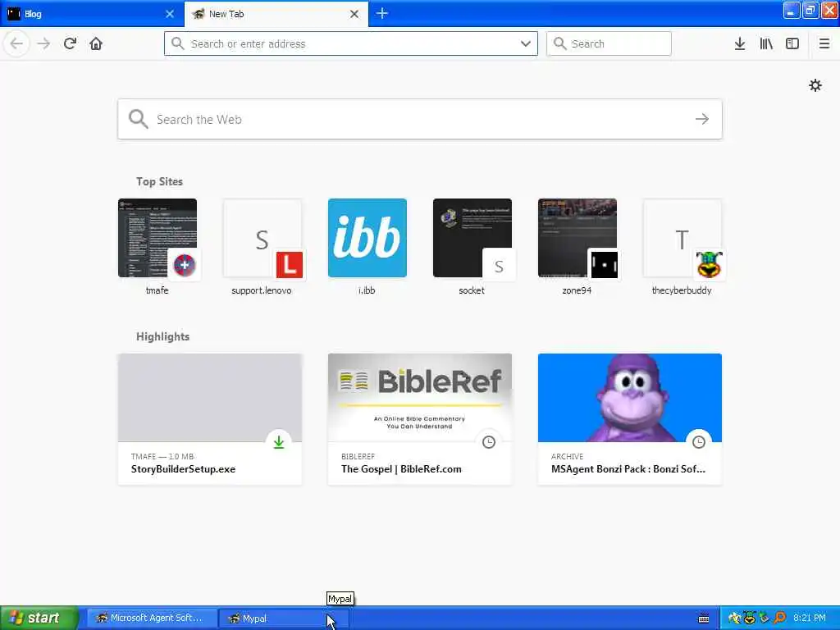Open the home page
The height and width of the screenshot is (630, 840).
(x=96, y=43)
